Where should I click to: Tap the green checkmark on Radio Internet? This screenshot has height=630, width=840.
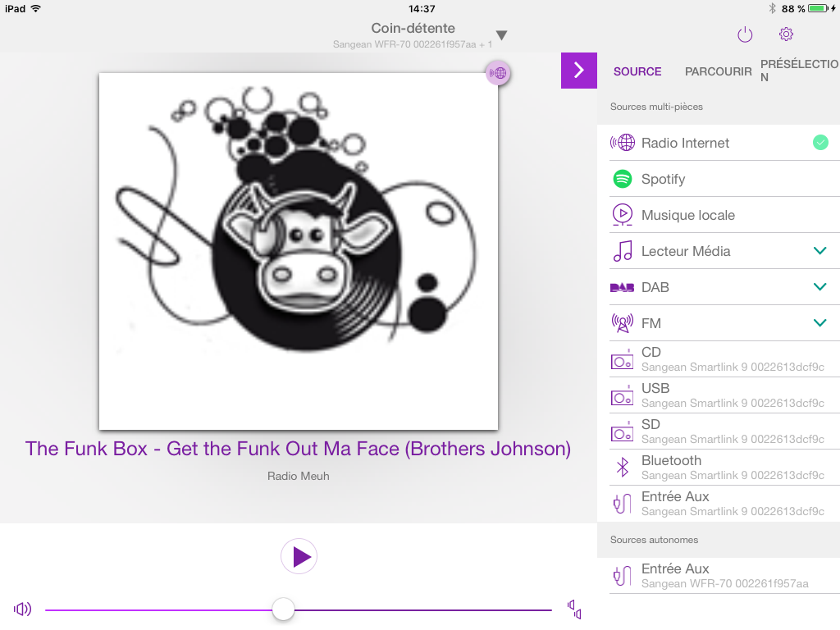pyautogui.click(x=820, y=143)
